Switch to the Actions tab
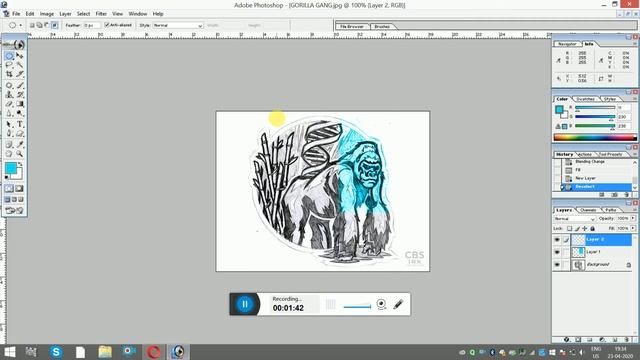Image resolution: width=640 pixels, height=360 pixels. click(x=585, y=154)
